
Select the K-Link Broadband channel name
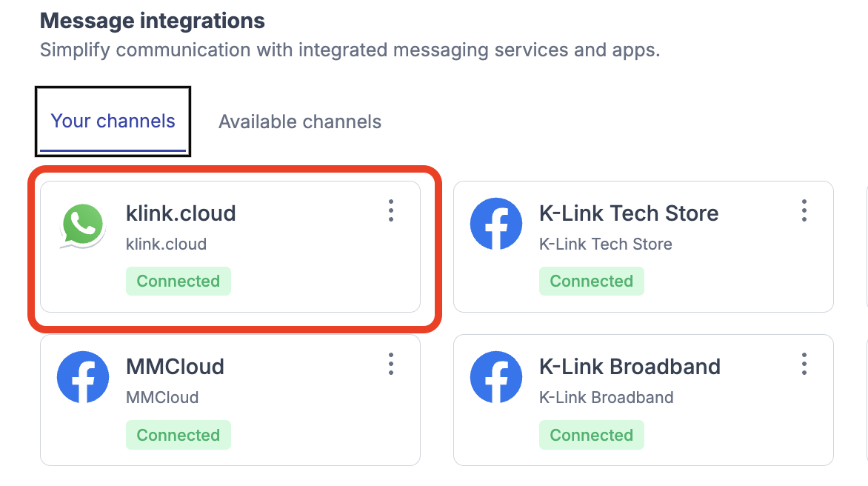pos(630,367)
